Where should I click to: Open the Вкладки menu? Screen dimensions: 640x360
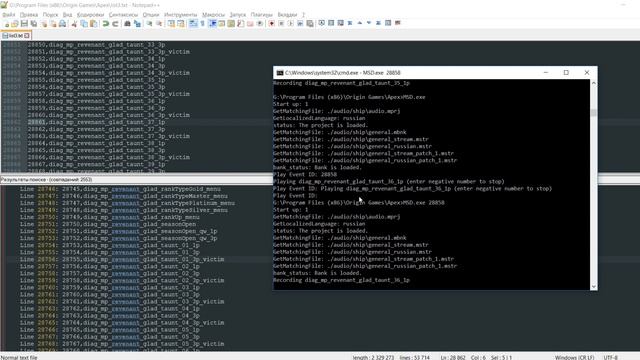click(287, 15)
